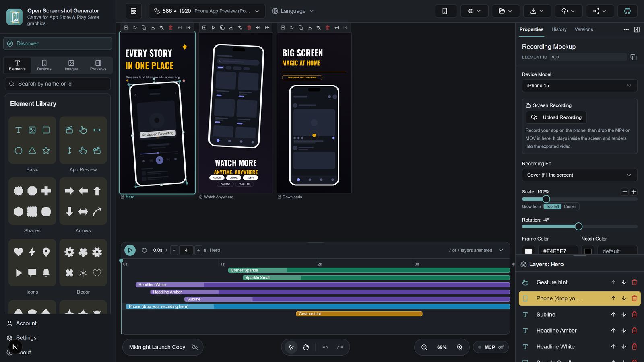Open the canvas size 886 × 1920 dropdown
Screen dimensions: 644x362
pyautogui.click(x=207, y=11)
